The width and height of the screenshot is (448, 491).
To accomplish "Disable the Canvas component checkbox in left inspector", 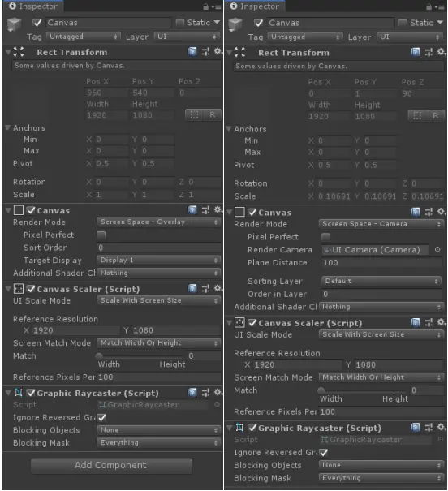I will pyautogui.click(x=31, y=210).
